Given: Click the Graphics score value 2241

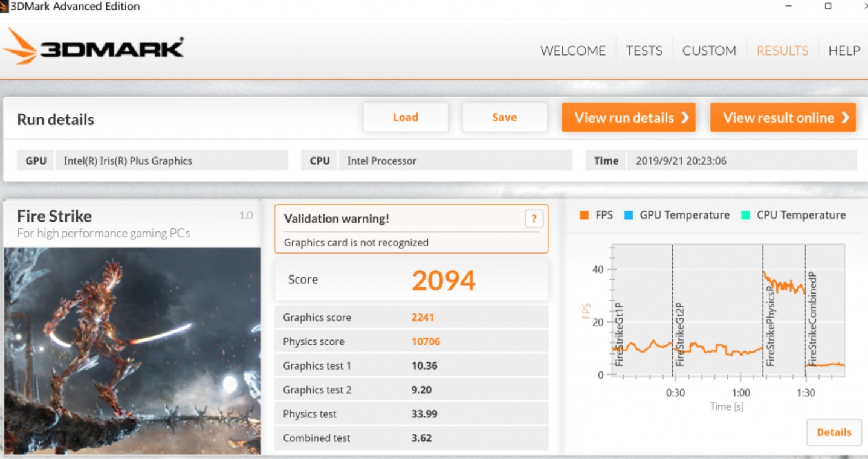Looking at the screenshot, I should point(423,318).
